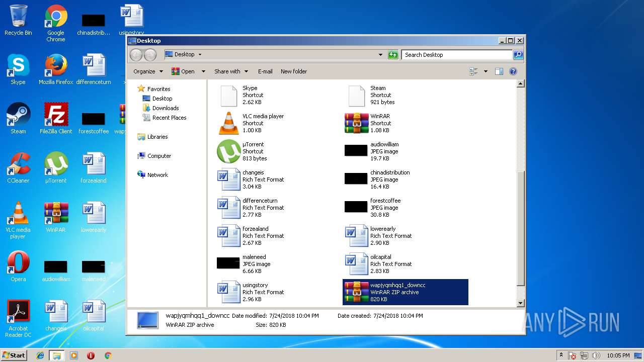Select the differenceturn document on the desktop
Image resolution: width=644 pixels, height=362 pixels.
point(94,69)
